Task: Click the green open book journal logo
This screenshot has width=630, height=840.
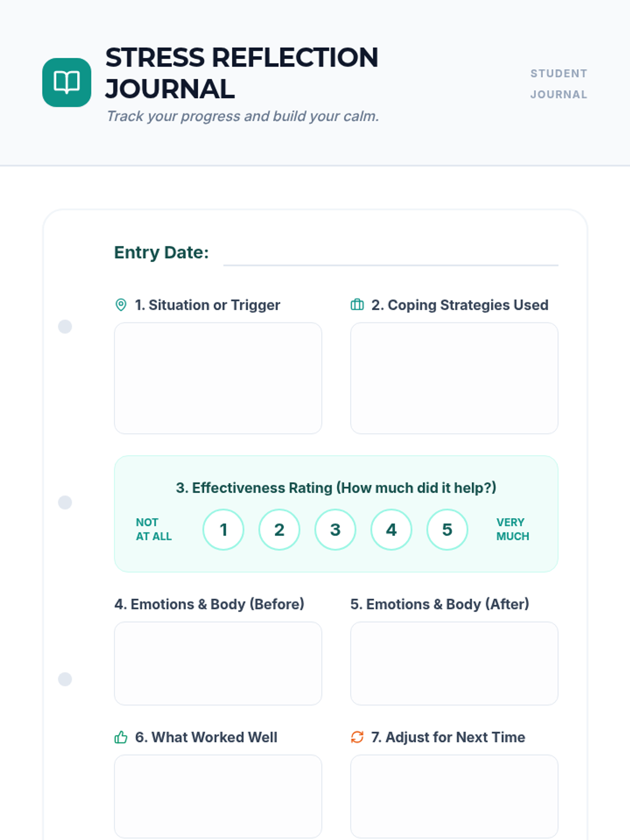Action: tap(67, 82)
